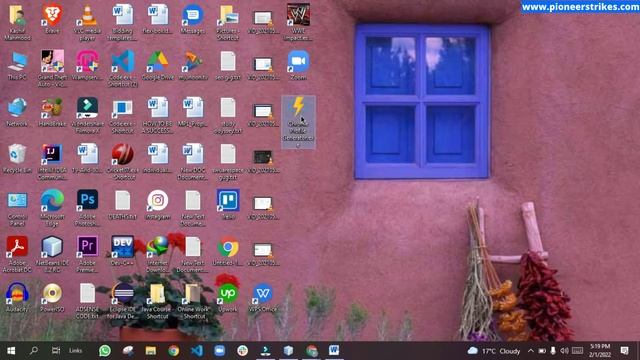Screen dimensions: 640x360
Task: Select the highlighted lightning bolt desktop icon
Action: tap(298, 122)
